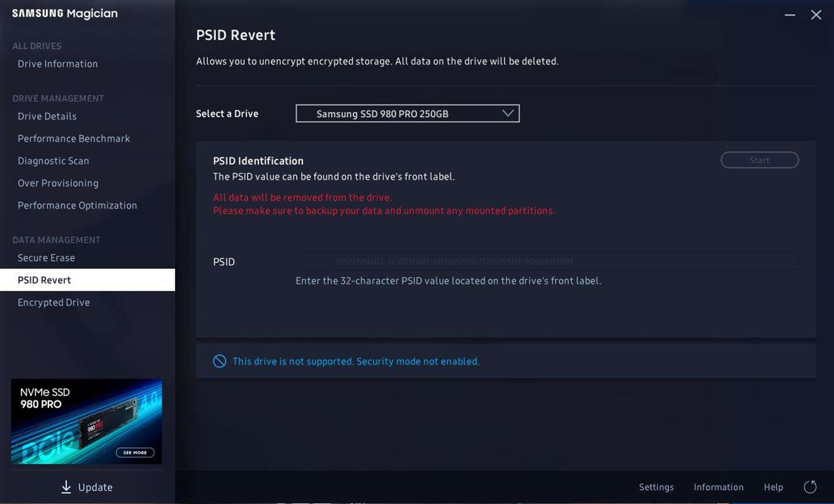The width and height of the screenshot is (834, 504).
Task: Navigate to Performance Optimization
Action: 77,205
